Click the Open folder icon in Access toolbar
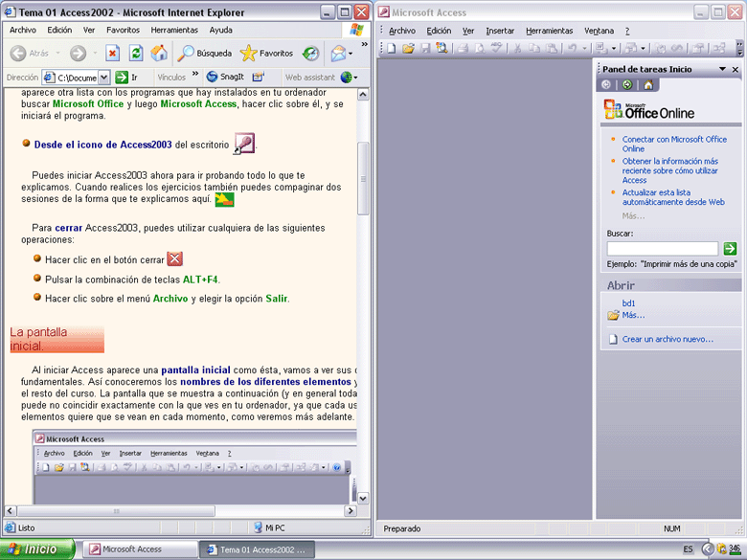 (408, 48)
